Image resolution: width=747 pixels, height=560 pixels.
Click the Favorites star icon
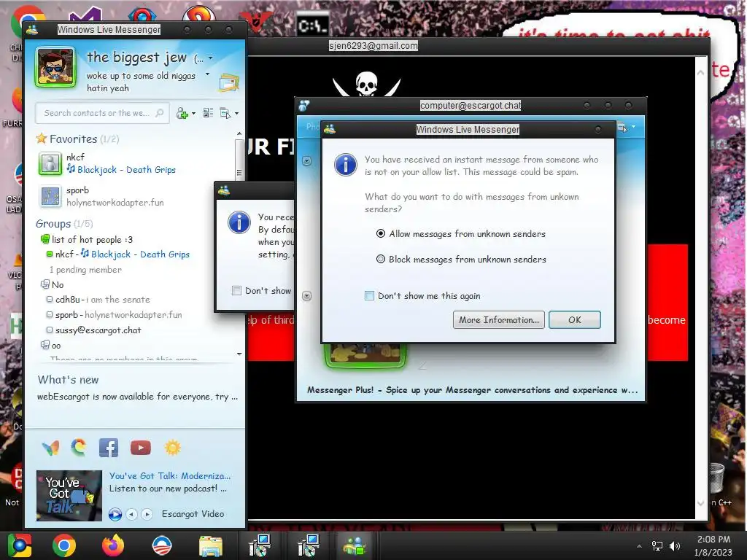click(x=42, y=139)
